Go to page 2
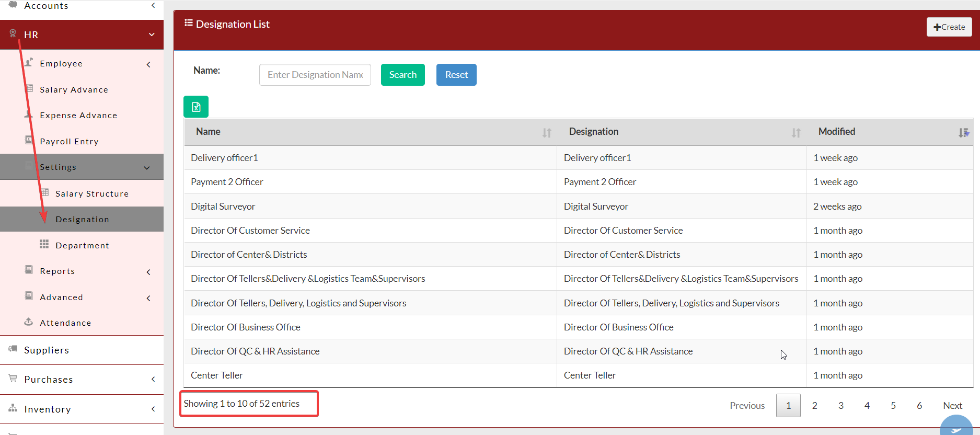 pos(814,405)
